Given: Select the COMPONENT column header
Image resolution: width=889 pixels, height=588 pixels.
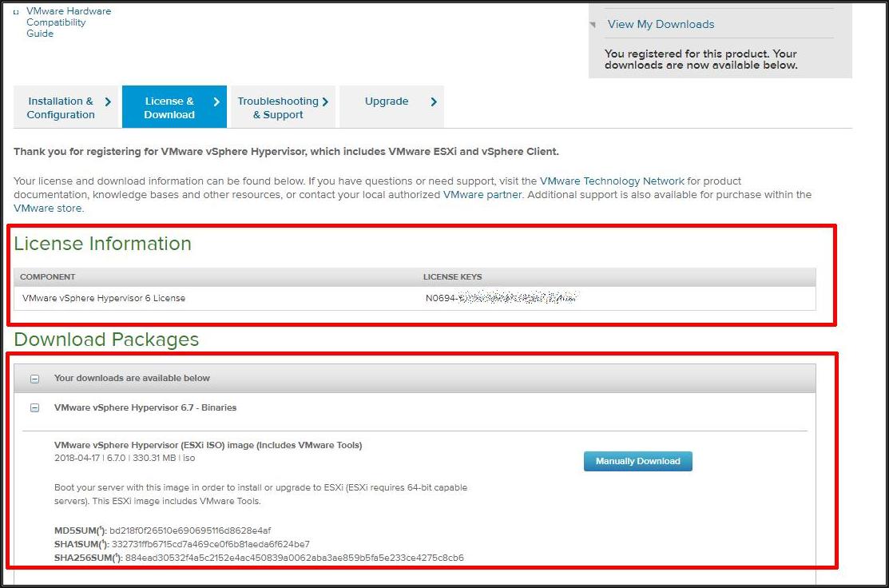Looking at the screenshot, I should tap(48, 276).
